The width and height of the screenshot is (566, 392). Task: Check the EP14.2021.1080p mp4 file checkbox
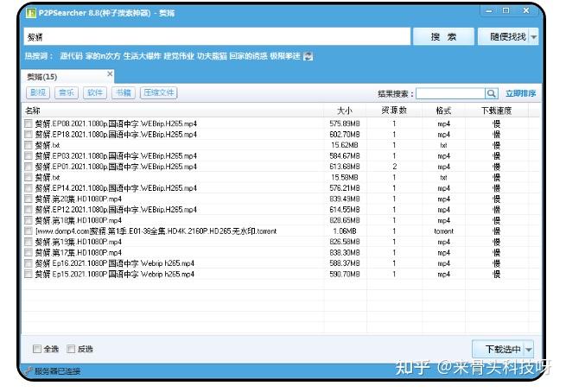pos(29,188)
